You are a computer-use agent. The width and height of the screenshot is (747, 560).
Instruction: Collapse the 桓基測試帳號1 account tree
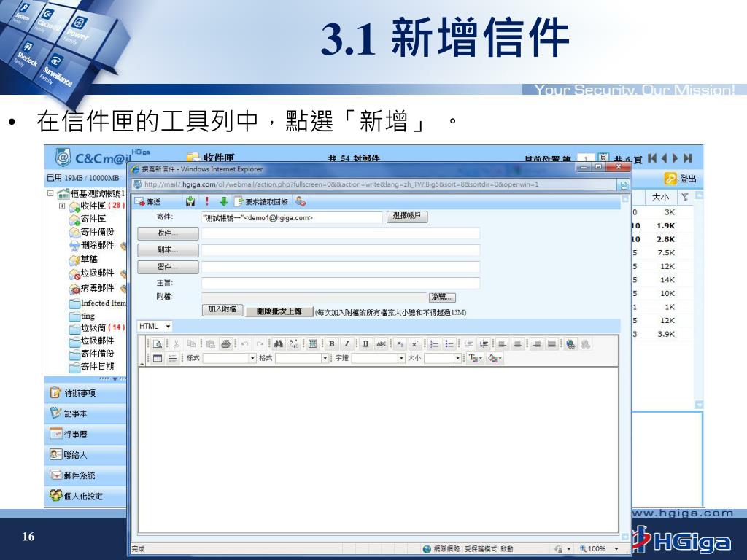(x=50, y=193)
